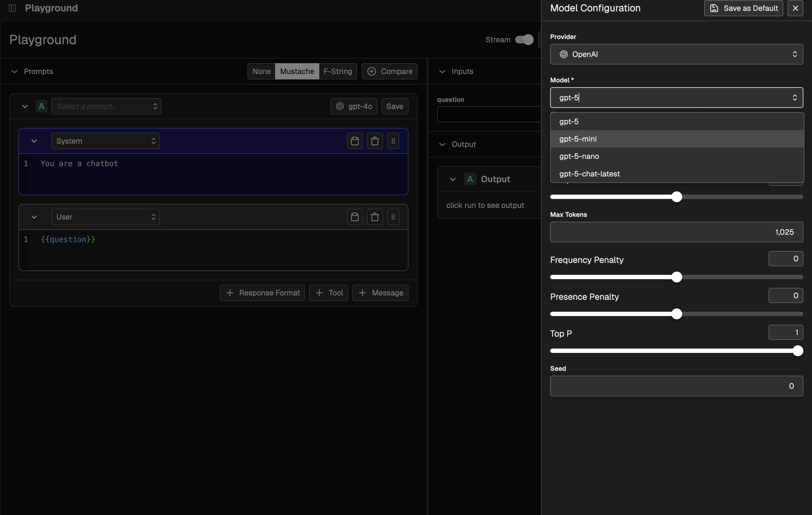Choose gpt-5-mini from the model list
Viewport: 812px width, 515px height.
pos(578,139)
